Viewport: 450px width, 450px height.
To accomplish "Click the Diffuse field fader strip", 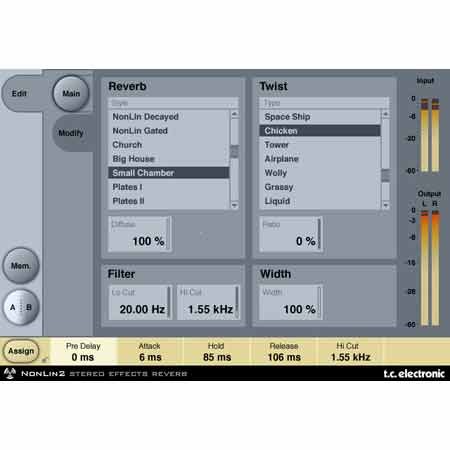I will click(x=168, y=234).
